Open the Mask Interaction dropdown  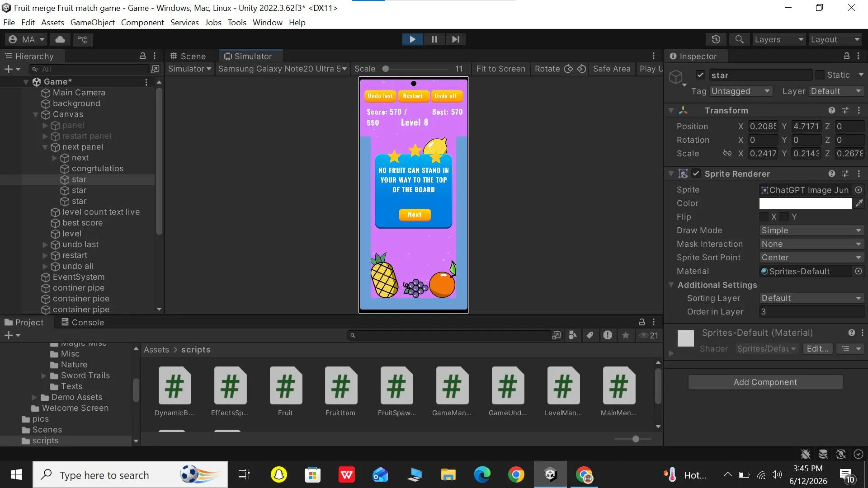tap(811, 244)
